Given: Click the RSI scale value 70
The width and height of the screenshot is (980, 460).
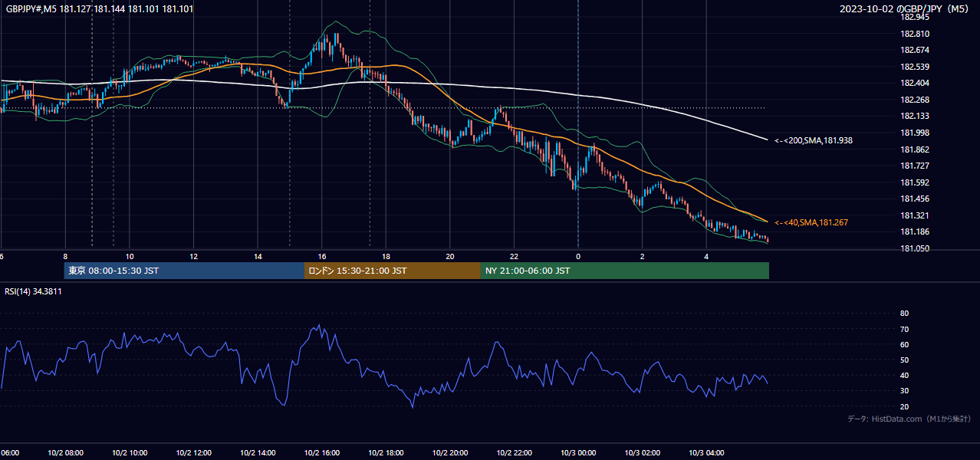Looking at the screenshot, I should (904, 329).
